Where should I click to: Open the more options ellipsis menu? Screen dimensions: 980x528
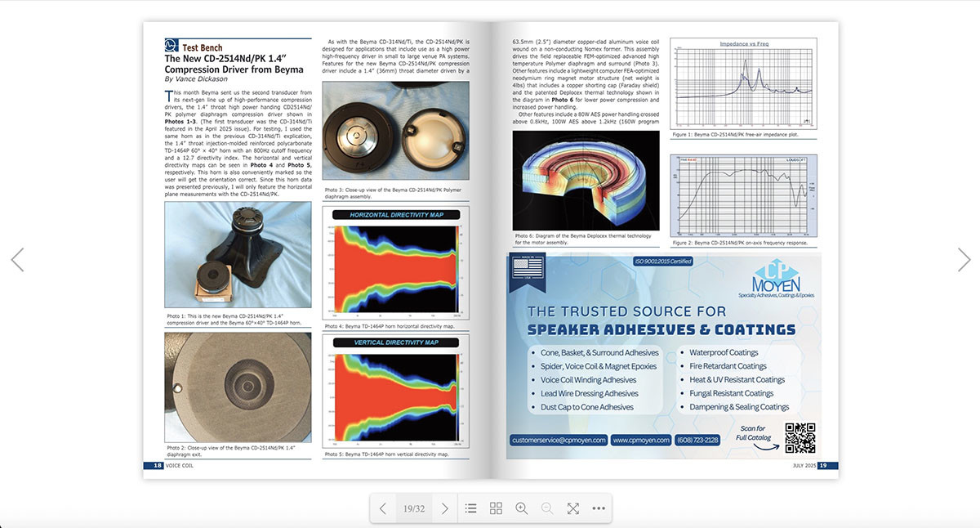599,508
